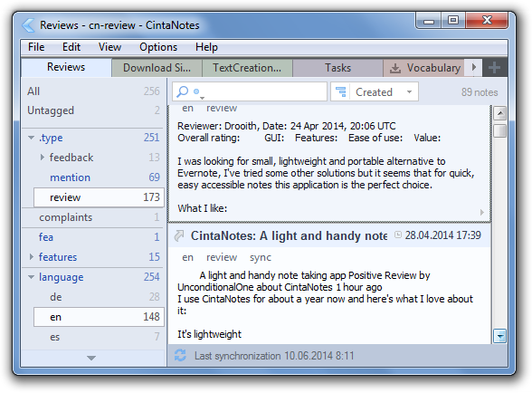Expand the features tag

coord(31,256)
